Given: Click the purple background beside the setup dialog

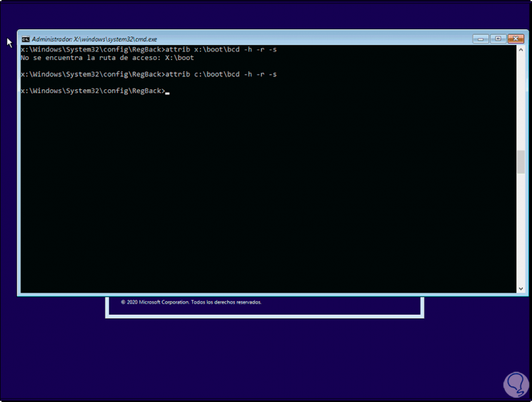Looking at the screenshot, I should (x=475, y=339).
